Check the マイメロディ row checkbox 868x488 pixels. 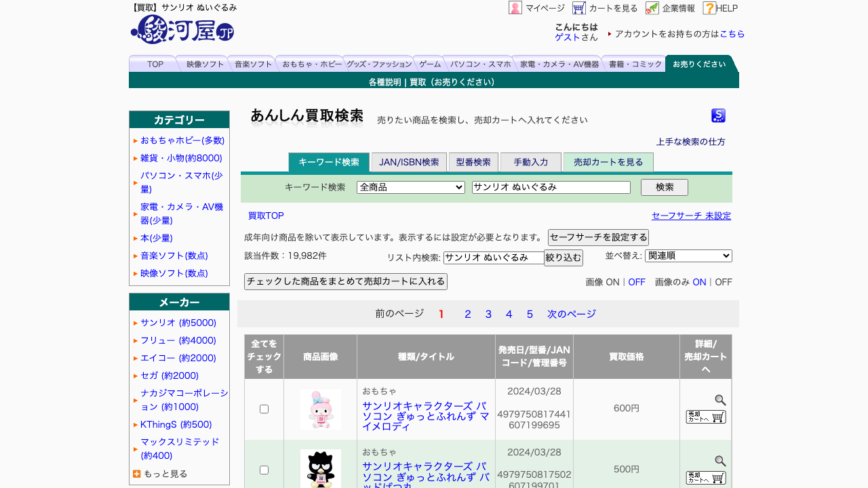tap(264, 409)
